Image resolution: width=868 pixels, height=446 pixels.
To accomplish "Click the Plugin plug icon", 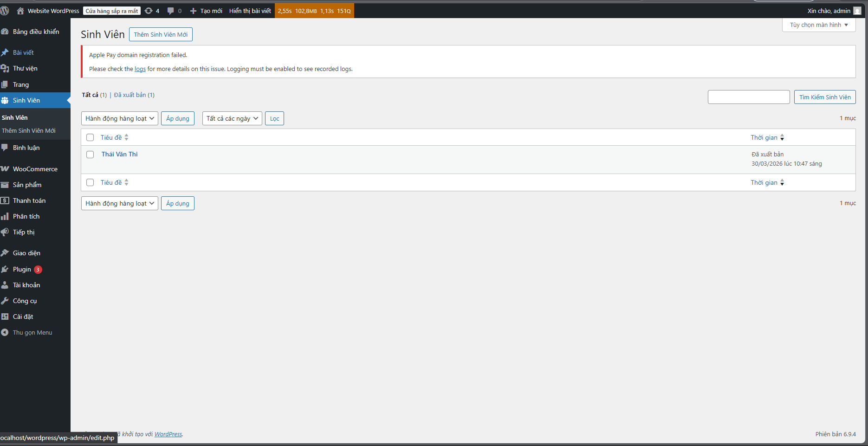I will point(5,269).
